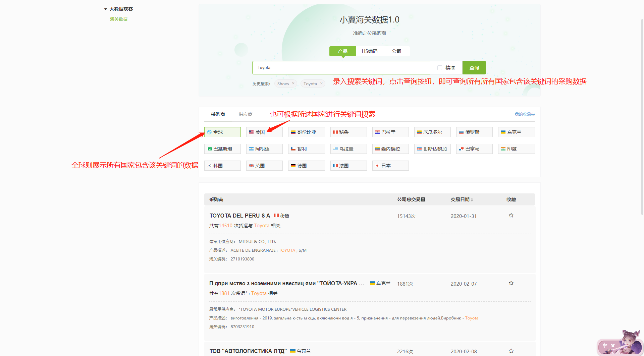Open the ТОЙОТА-УКРА company entry
Image resolution: width=644 pixels, height=356 pixels.
tap(287, 283)
